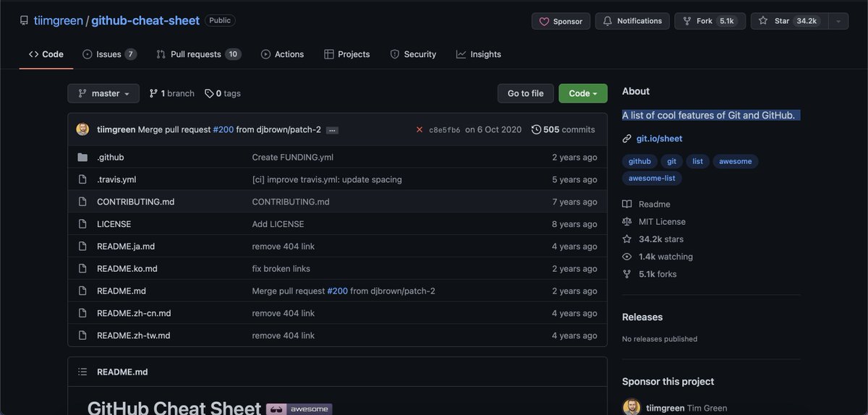The image size is (868, 415).
Task: View the 1.4k watching link
Action: (x=658, y=257)
